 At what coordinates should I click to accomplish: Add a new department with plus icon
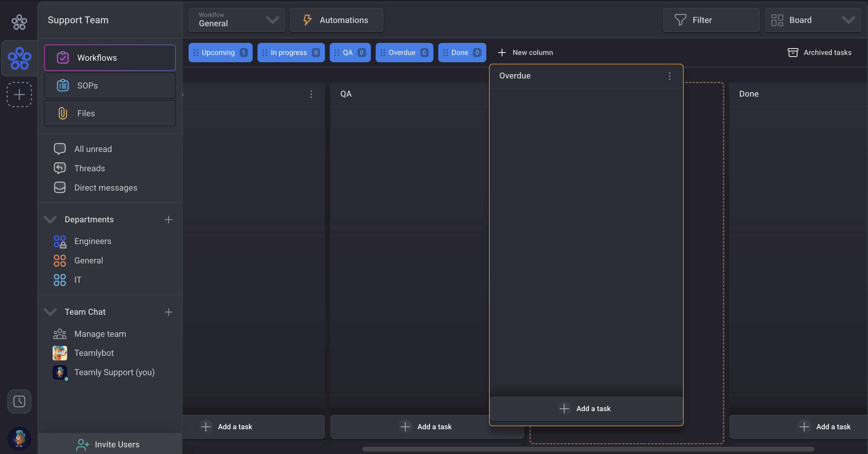(168, 220)
